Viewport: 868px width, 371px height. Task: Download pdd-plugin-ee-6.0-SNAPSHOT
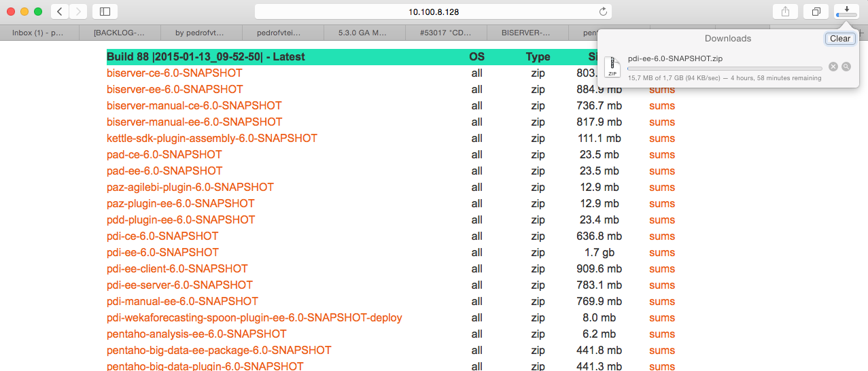pyautogui.click(x=181, y=219)
